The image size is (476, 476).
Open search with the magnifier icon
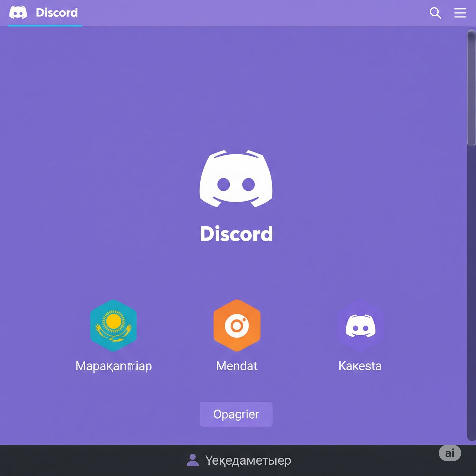click(435, 13)
